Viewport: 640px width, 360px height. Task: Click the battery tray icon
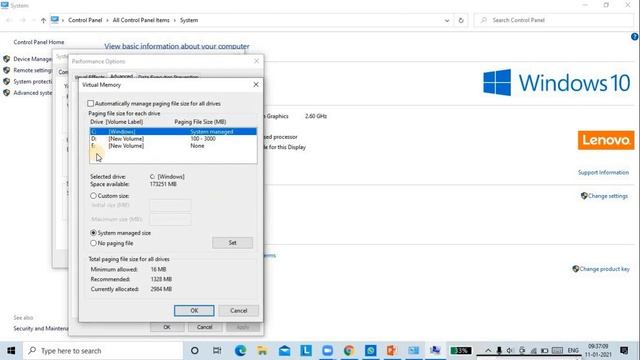544,351
